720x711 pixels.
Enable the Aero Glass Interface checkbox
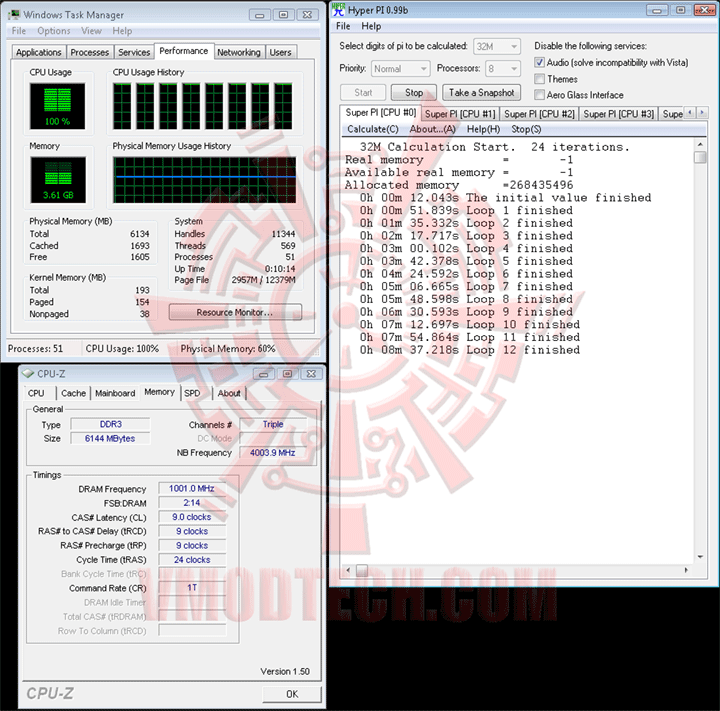point(540,95)
